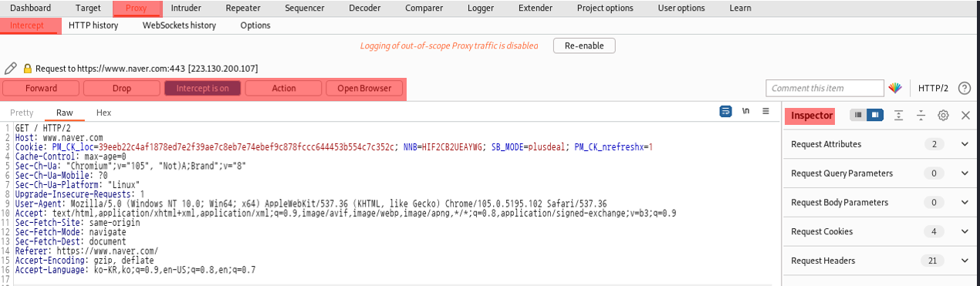The image size is (980, 286).
Task: Click Re-enable logging button
Action: click(x=584, y=45)
